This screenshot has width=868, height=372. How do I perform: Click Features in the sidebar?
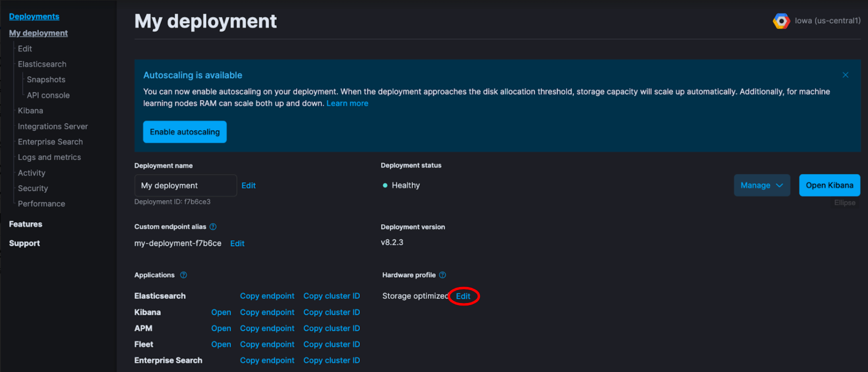[x=26, y=224]
